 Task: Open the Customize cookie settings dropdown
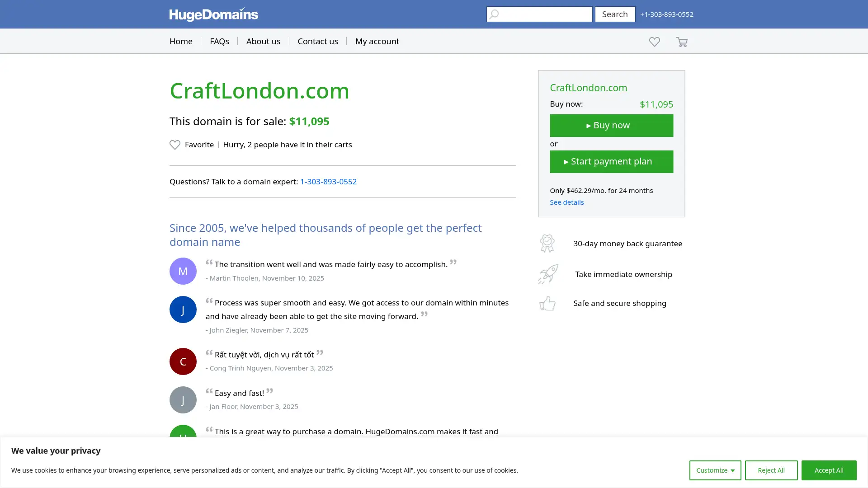[x=715, y=470]
